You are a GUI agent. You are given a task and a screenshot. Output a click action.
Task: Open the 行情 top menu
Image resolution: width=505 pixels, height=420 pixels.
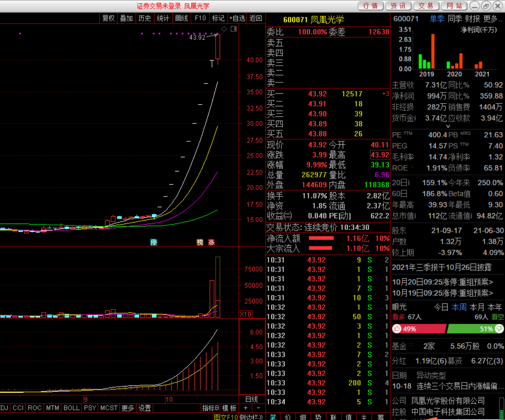tap(370, 6)
